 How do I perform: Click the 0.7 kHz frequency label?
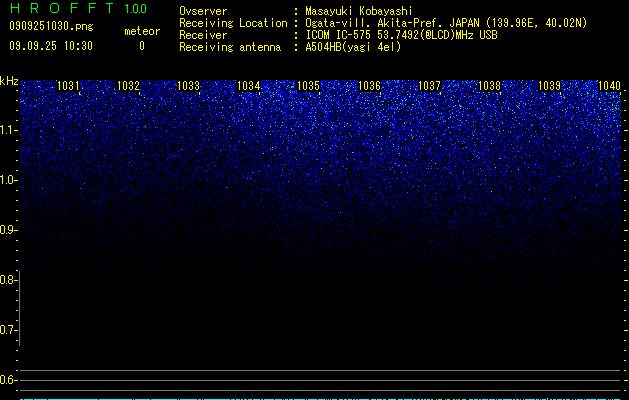pyautogui.click(x=8, y=330)
